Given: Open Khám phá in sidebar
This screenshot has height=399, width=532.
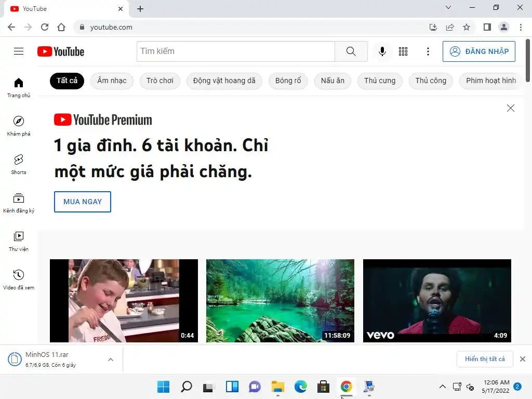Looking at the screenshot, I should 19,126.
